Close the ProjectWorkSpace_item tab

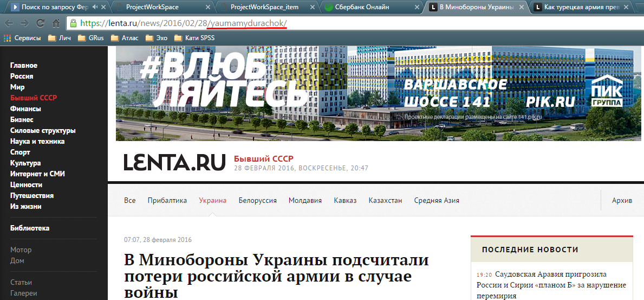tap(313, 7)
